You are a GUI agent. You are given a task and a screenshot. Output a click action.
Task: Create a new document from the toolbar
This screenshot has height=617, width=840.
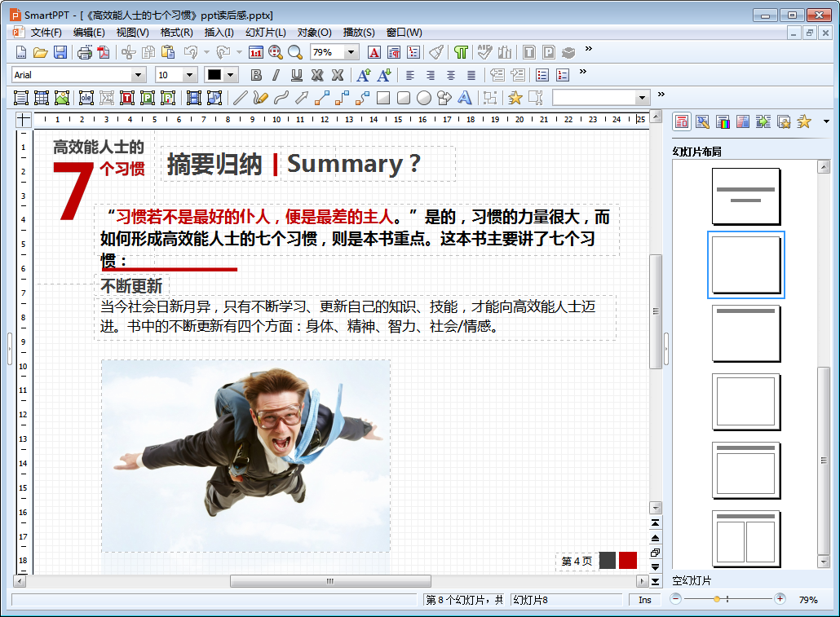[20, 52]
